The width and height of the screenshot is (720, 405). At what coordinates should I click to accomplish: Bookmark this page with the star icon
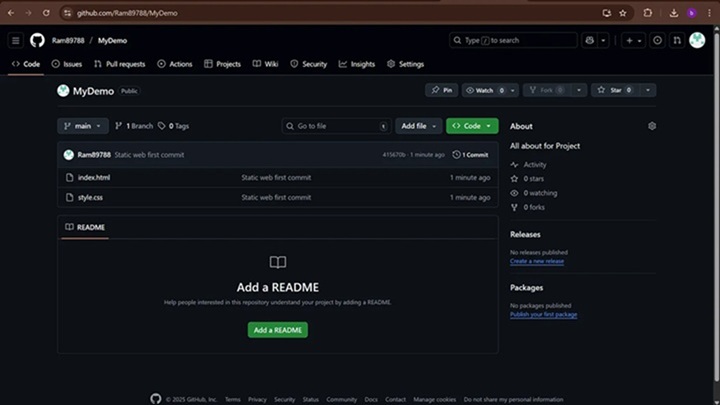coord(623,13)
